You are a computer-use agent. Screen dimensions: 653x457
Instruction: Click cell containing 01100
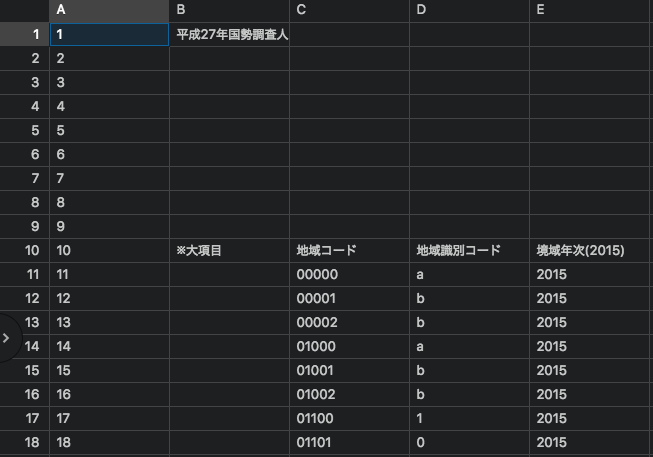click(349, 418)
